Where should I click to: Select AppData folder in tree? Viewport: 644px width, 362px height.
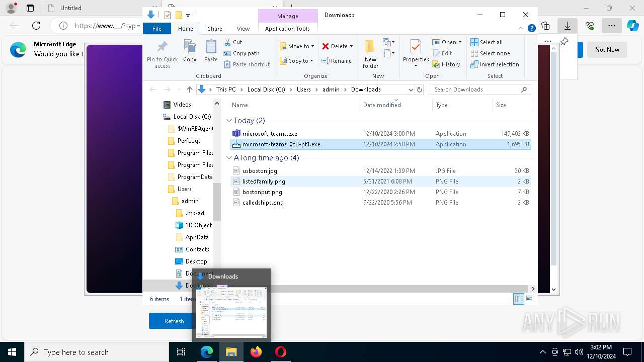point(192,237)
